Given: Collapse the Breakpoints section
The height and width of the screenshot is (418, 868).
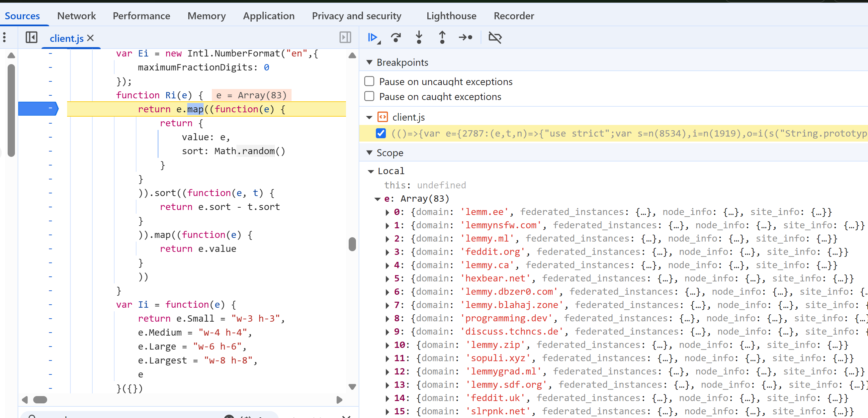Looking at the screenshot, I should (369, 62).
